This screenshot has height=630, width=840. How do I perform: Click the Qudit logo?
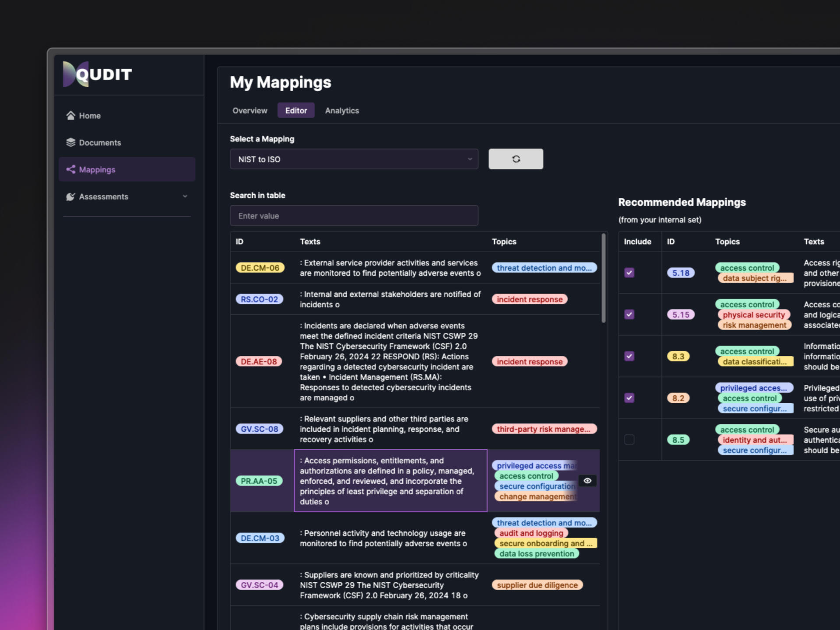click(97, 74)
